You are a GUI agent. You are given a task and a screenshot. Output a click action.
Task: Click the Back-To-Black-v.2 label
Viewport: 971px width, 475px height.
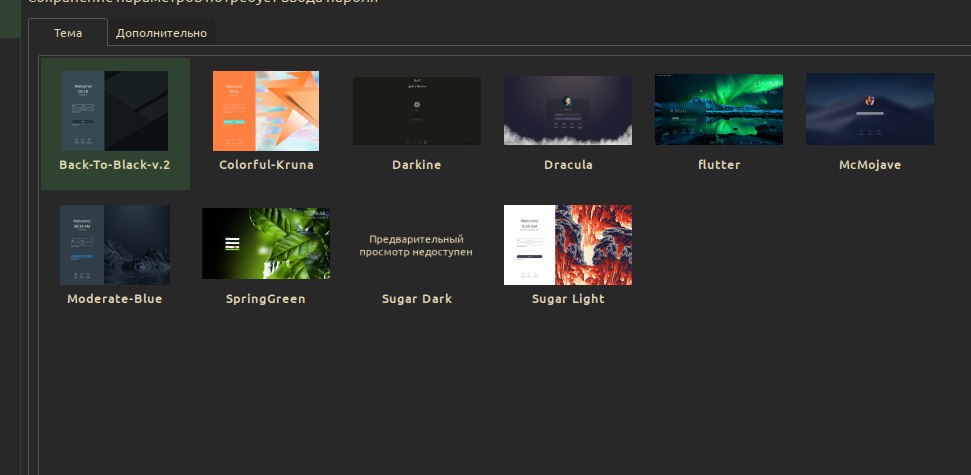pyautogui.click(x=115, y=165)
